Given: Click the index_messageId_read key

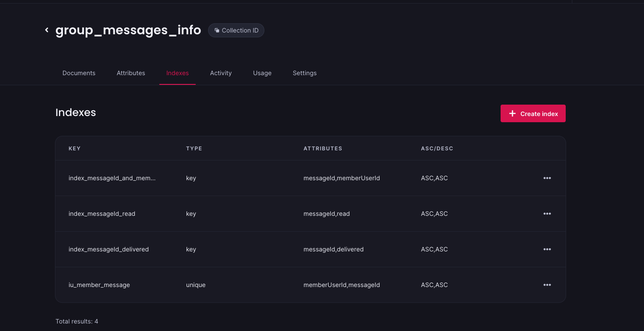Looking at the screenshot, I should tap(102, 214).
